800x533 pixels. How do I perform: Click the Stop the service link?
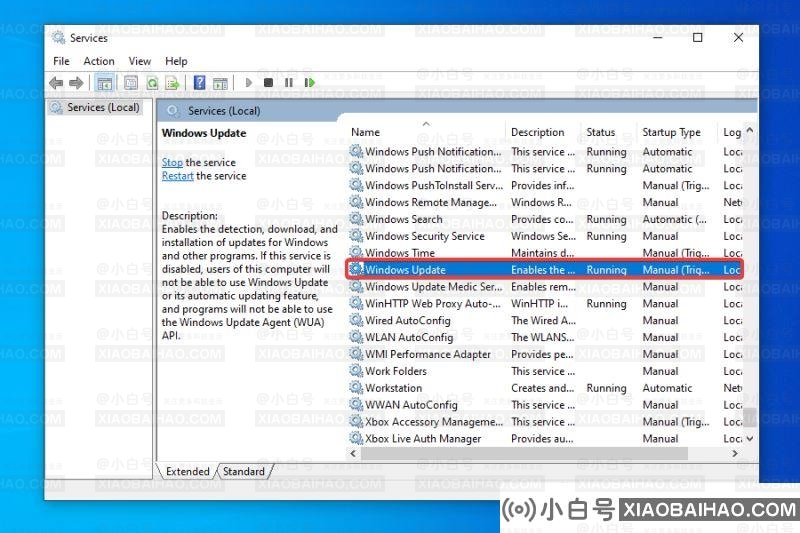tap(172, 162)
